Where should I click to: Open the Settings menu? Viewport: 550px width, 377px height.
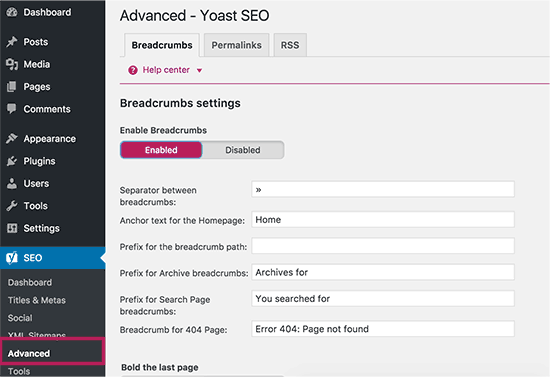(41, 228)
